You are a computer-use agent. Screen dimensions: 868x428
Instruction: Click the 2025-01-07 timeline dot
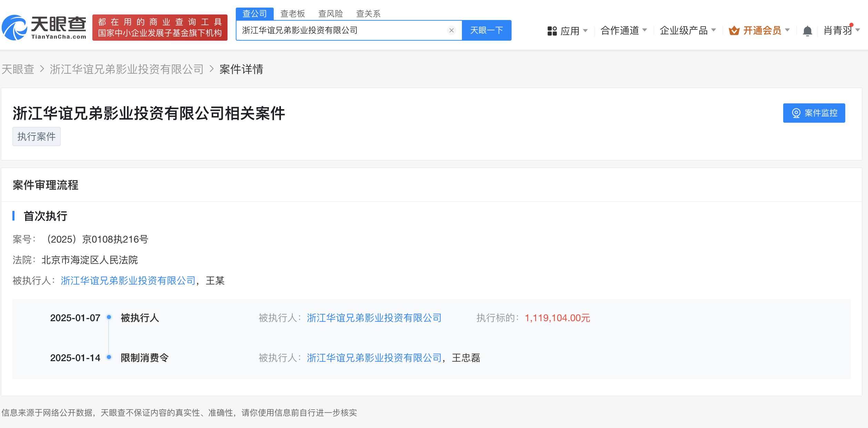point(109,317)
